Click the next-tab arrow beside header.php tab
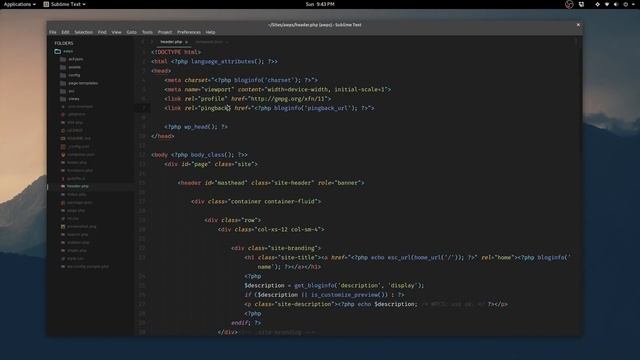 pyautogui.click(x=151, y=42)
